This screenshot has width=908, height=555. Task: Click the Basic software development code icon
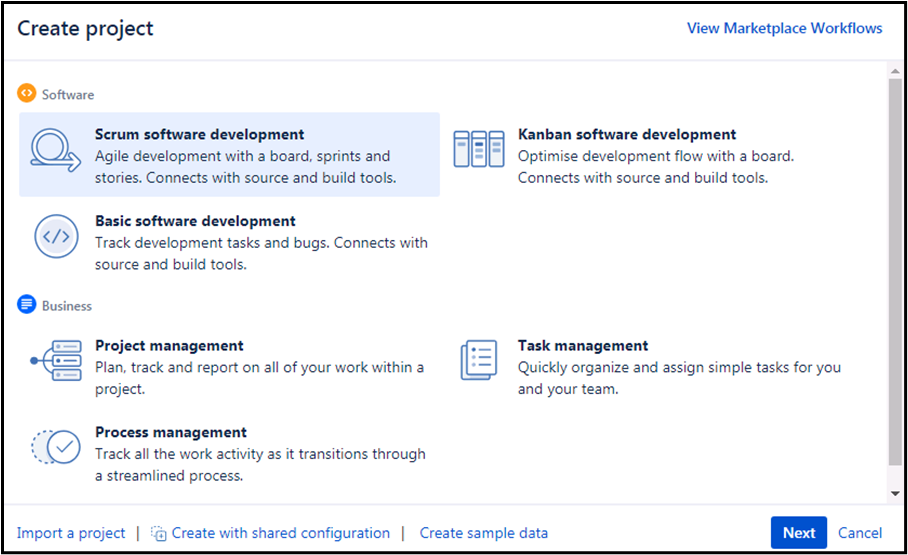tap(55, 237)
